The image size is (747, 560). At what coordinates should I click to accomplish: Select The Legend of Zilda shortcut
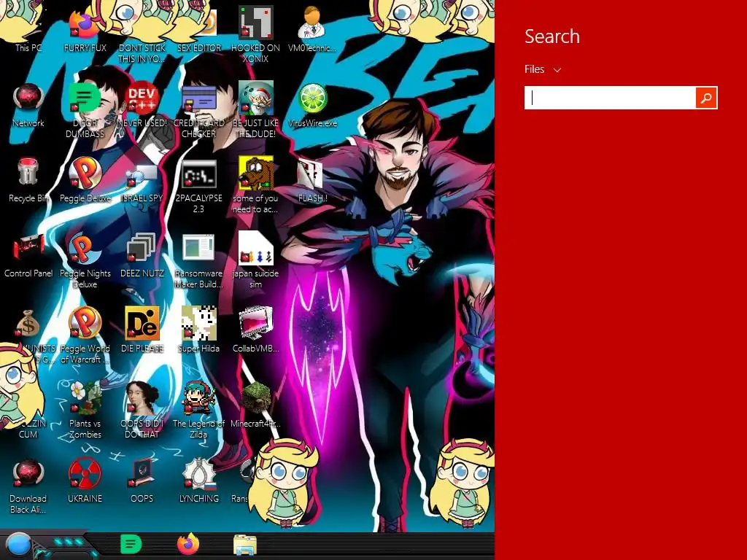pyautogui.click(x=198, y=411)
